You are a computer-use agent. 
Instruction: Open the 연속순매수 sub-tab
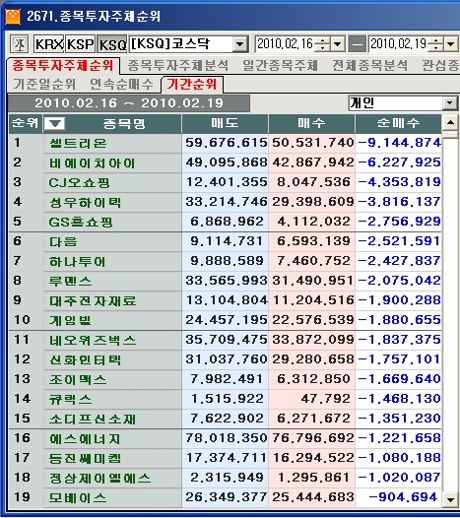122,84
